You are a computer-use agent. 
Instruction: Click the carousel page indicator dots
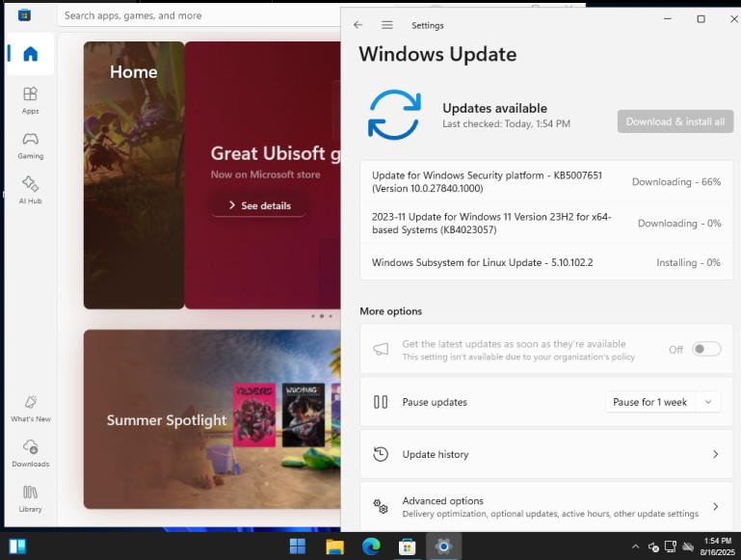[322, 316]
